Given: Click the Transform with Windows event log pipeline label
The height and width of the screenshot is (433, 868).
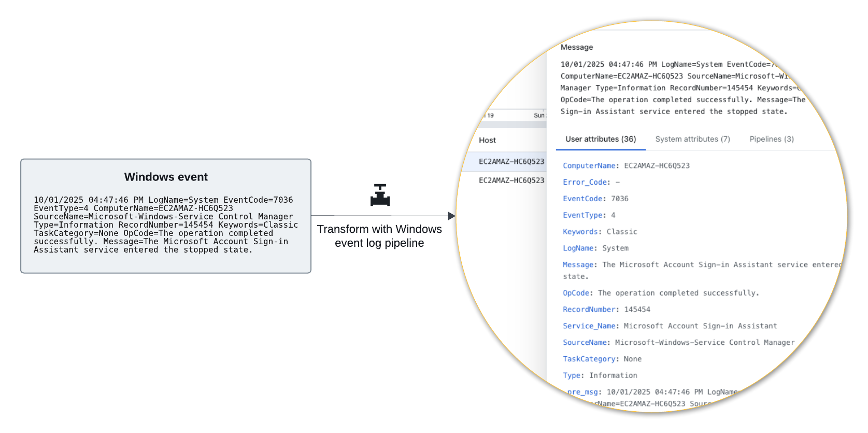Looking at the screenshot, I should (379, 236).
